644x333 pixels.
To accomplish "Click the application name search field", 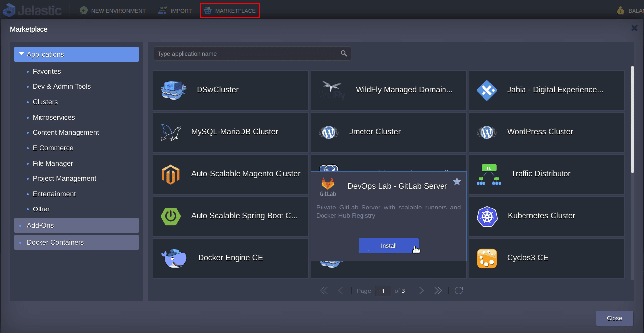I will pyautogui.click(x=252, y=54).
